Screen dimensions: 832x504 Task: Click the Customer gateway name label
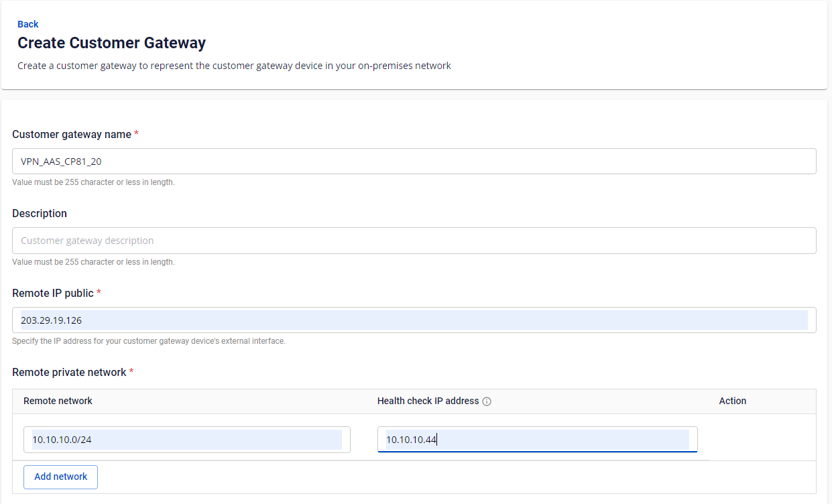pos(72,134)
